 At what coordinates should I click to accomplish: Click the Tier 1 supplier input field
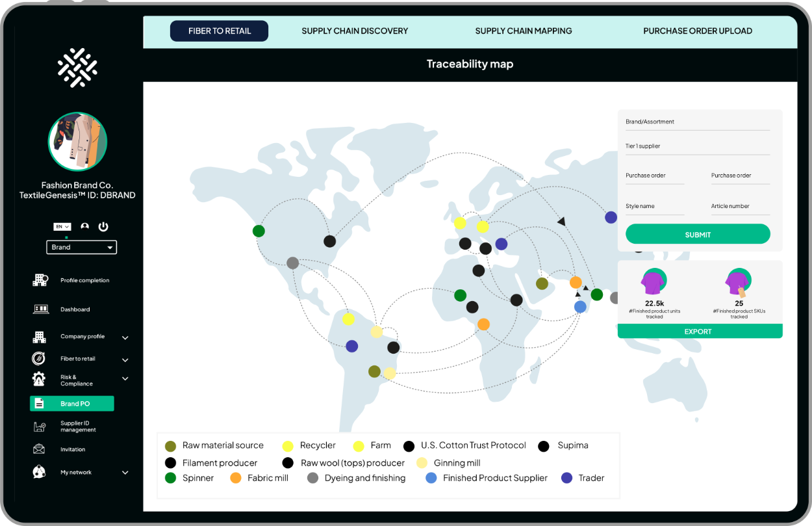698,147
